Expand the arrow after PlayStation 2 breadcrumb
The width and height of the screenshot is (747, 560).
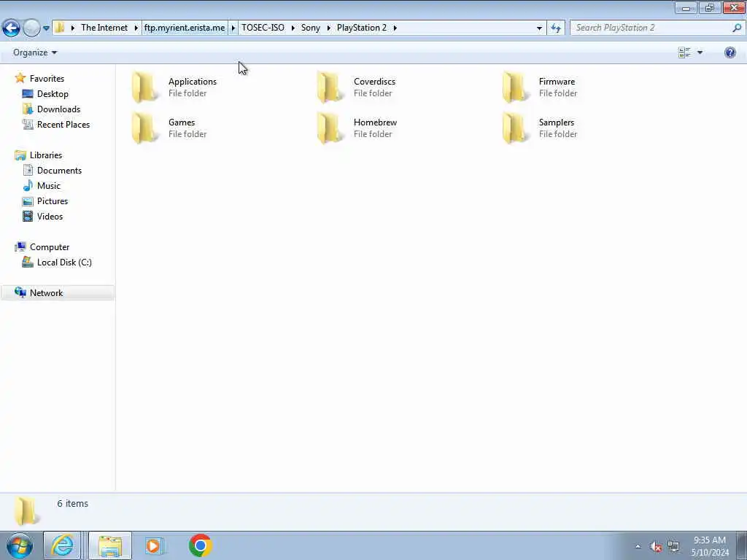point(395,28)
